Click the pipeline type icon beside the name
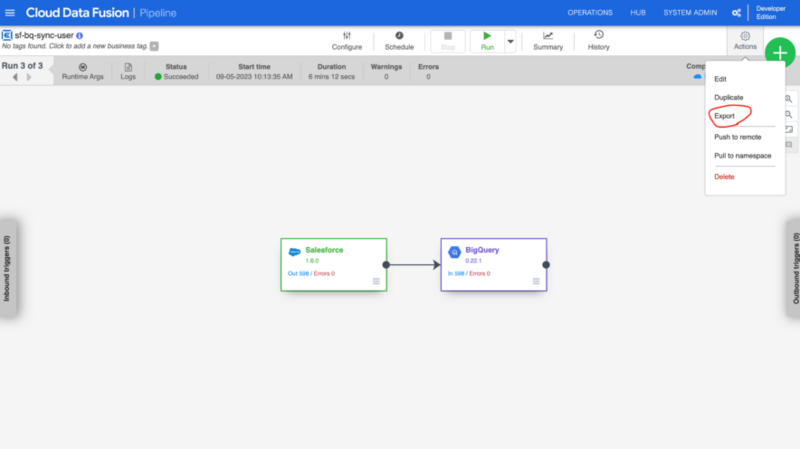The width and height of the screenshot is (800, 449). click(7, 35)
